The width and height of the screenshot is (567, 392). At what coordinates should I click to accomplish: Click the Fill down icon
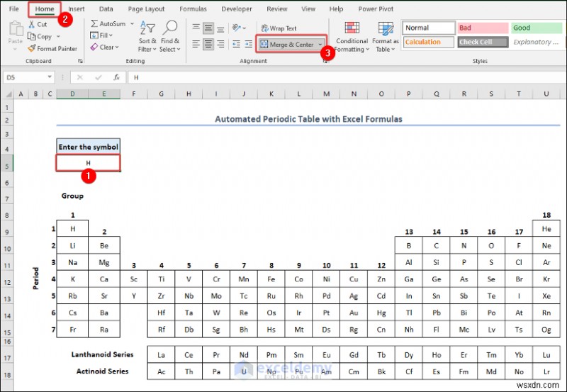click(94, 35)
